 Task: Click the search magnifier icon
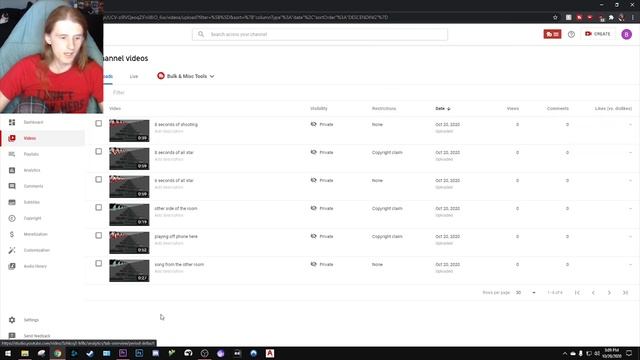201,34
